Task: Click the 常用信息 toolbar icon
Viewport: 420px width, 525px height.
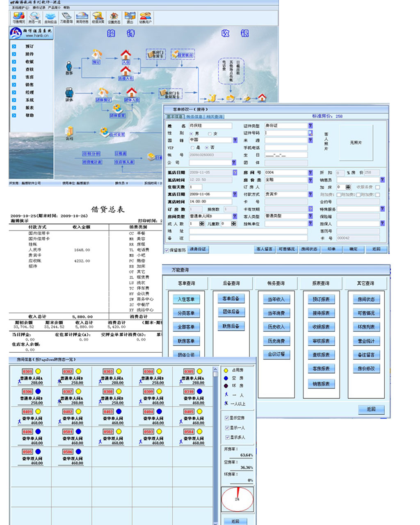Action: [x=82, y=18]
